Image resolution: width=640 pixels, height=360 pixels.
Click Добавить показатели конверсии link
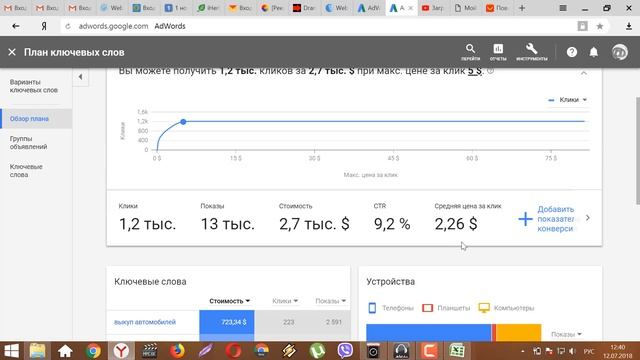555,219
